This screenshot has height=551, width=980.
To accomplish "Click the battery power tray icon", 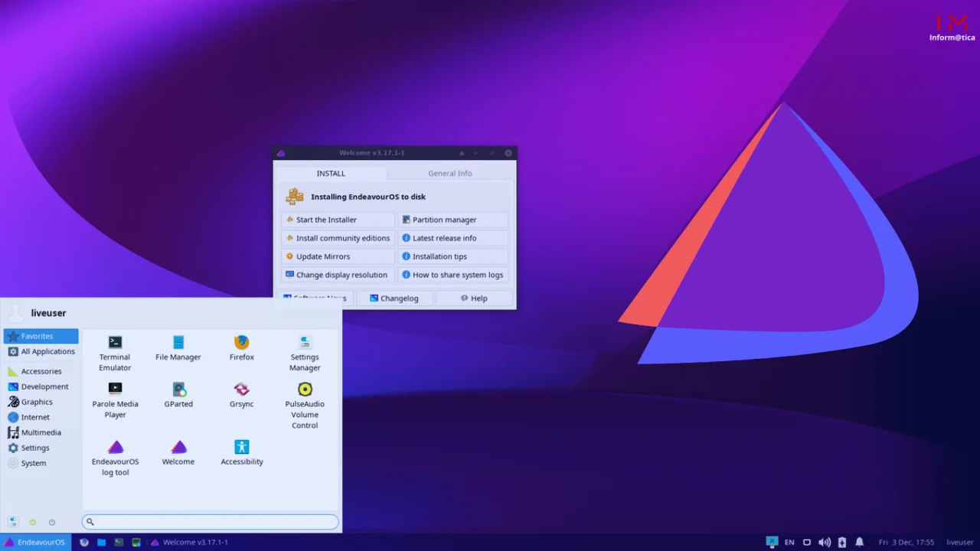I will (x=842, y=542).
